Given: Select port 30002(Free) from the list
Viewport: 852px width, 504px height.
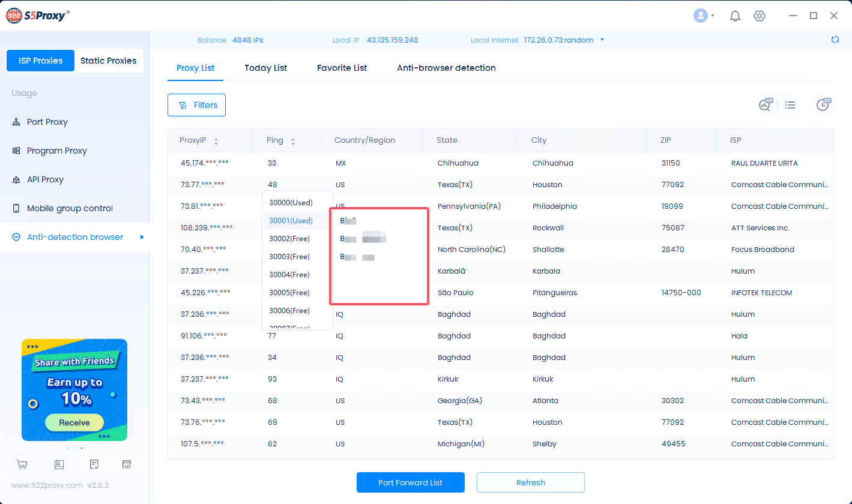Looking at the screenshot, I should [289, 239].
